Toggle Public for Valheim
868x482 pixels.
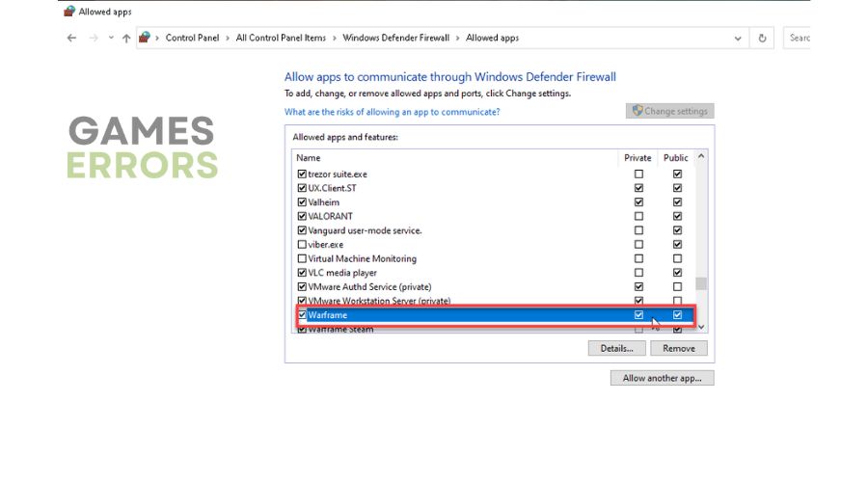tap(677, 202)
